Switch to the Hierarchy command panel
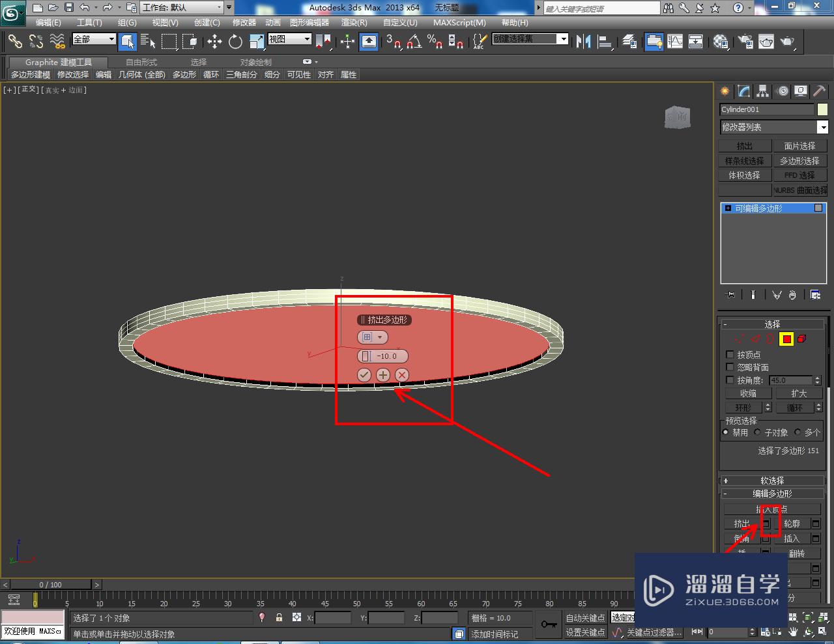 (763, 91)
